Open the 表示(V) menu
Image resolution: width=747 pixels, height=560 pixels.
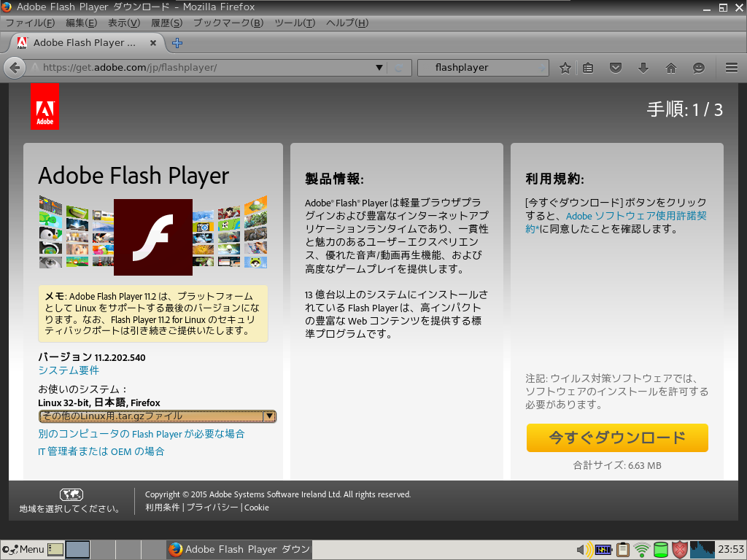[124, 23]
